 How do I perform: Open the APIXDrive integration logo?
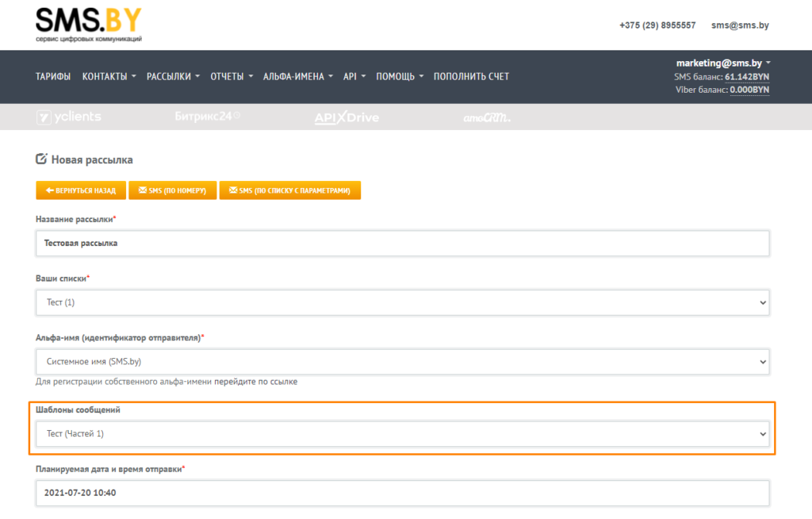(x=347, y=117)
